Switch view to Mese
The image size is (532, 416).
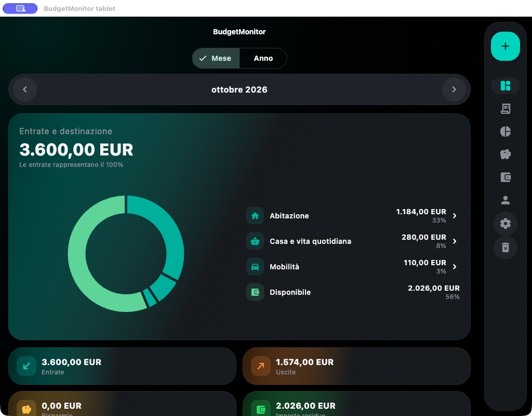coord(216,58)
